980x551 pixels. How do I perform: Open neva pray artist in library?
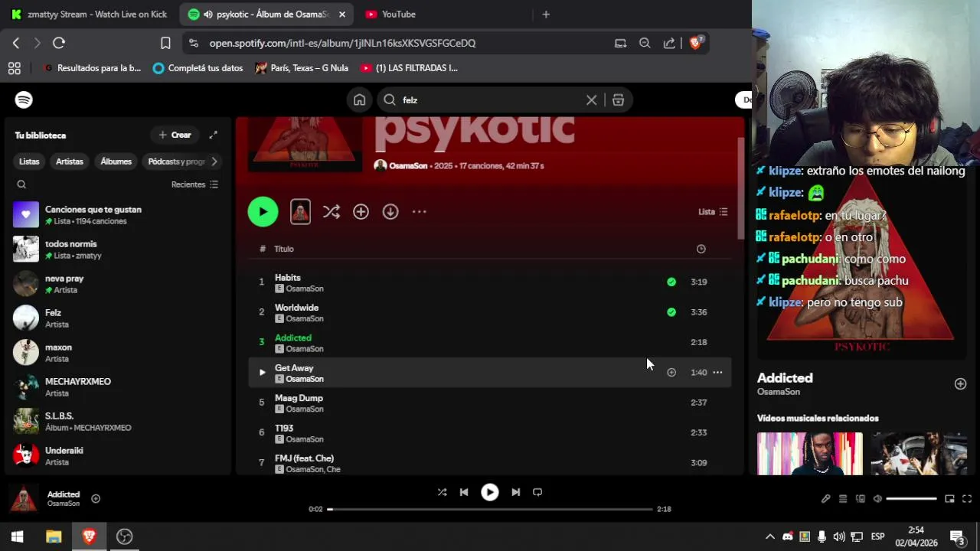[116, 284]
